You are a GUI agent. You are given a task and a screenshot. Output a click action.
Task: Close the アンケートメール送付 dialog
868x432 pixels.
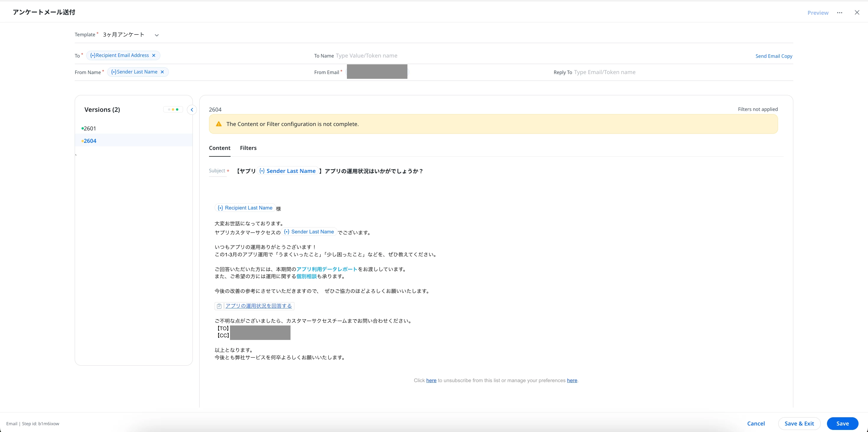click(857, 12)
